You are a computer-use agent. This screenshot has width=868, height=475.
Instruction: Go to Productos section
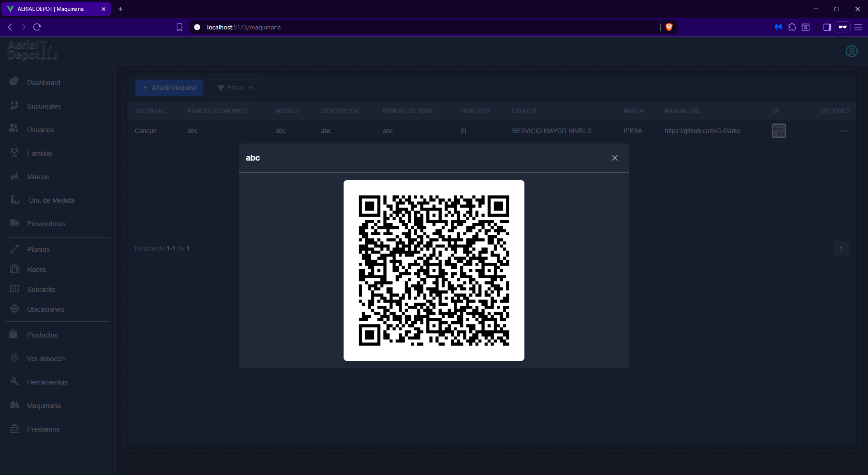click(x=42, y=335)
